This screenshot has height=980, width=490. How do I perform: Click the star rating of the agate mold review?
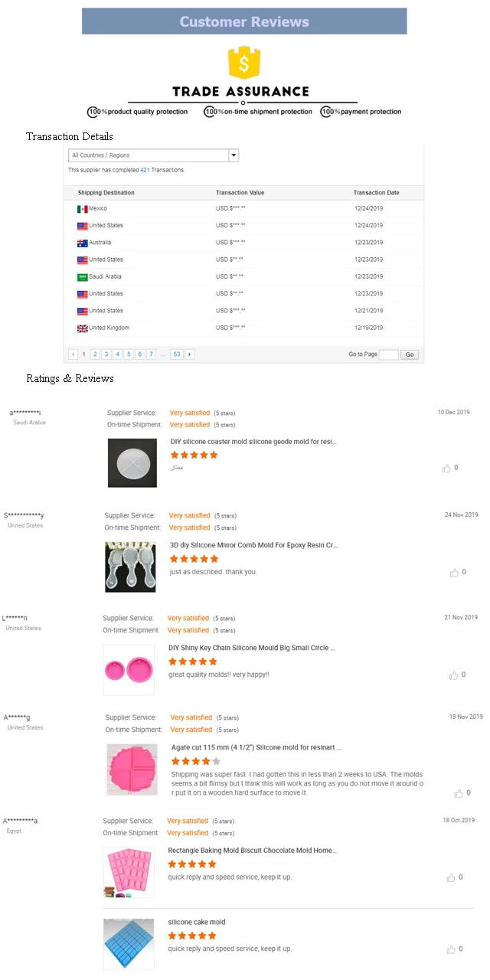196,761
